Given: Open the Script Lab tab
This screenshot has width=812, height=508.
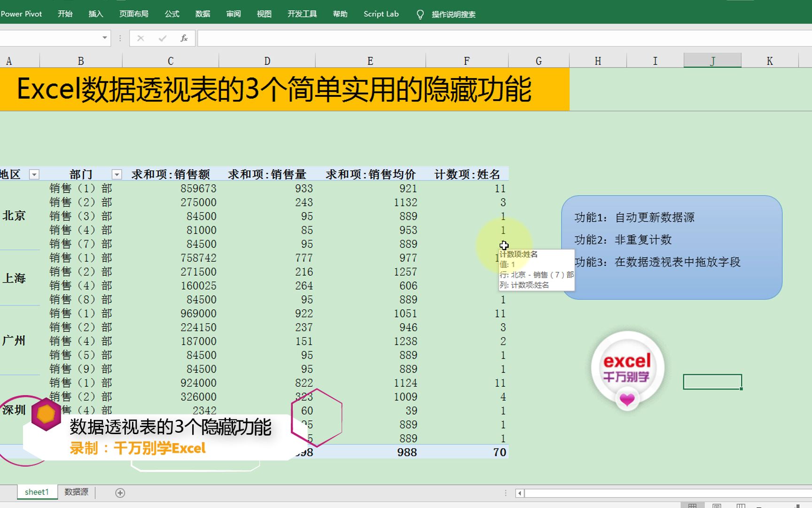Looking at the screenshot, I should tap(381, 14).
